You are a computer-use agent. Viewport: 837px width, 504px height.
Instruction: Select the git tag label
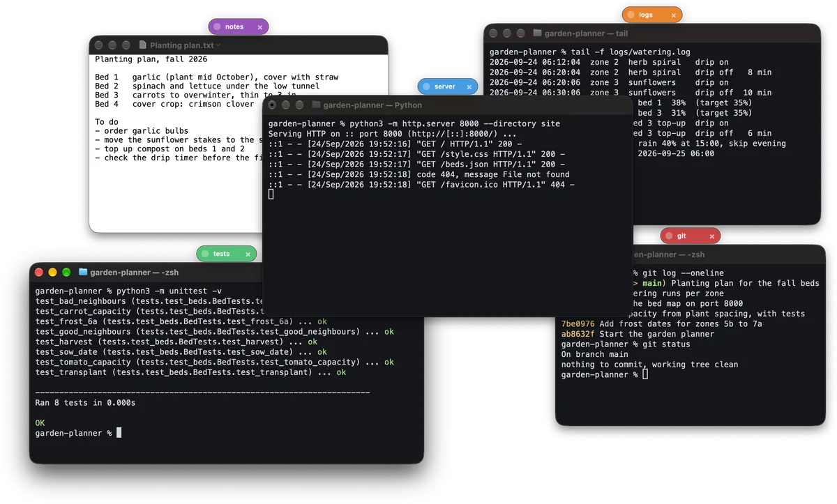(681, 236)
